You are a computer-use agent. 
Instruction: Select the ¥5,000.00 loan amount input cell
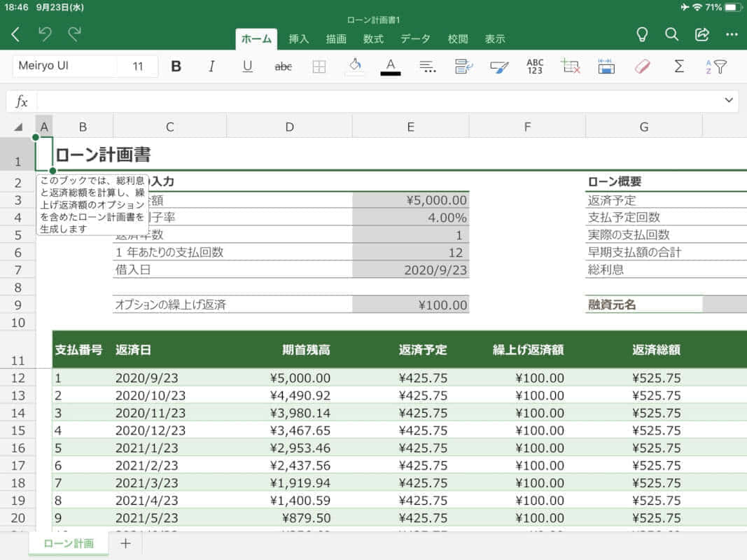click(411, 200)
